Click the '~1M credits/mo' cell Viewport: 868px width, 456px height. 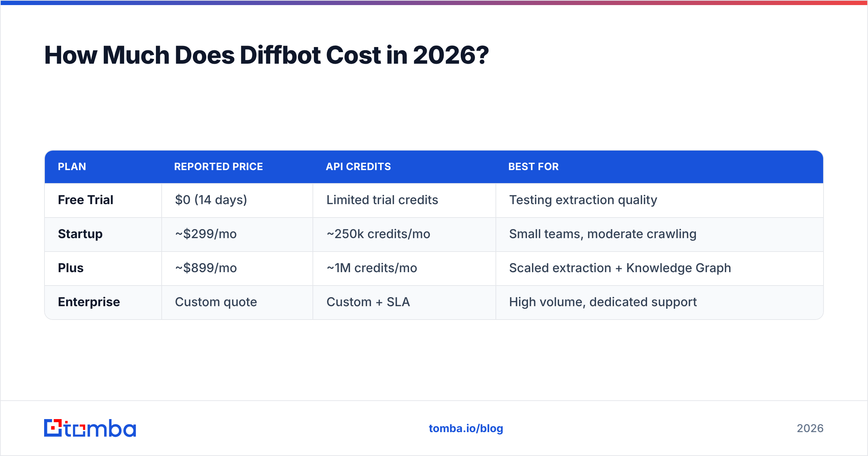pyautogui.click(x=404, y=268)
